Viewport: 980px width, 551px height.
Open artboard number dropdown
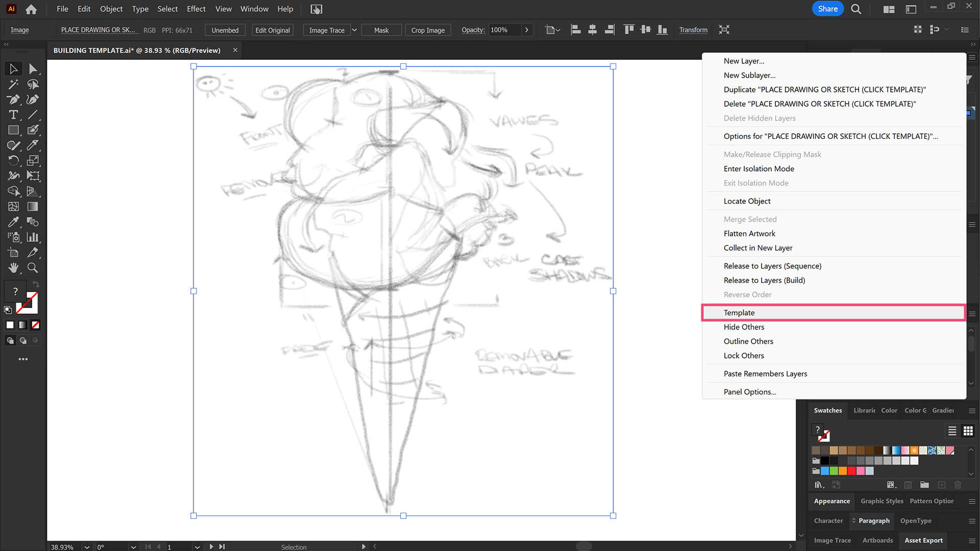click(197, 547)
